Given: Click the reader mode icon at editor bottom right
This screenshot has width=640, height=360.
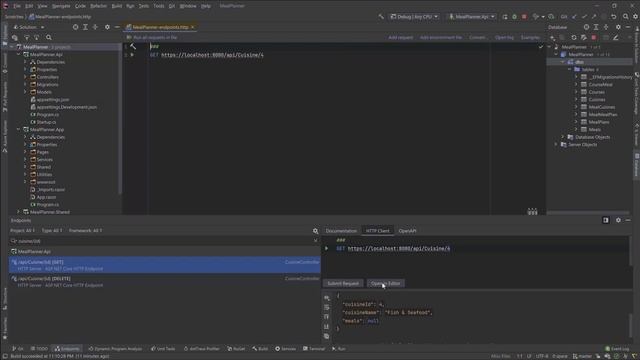Looking at the screenshot, I should tap(532, 211).
